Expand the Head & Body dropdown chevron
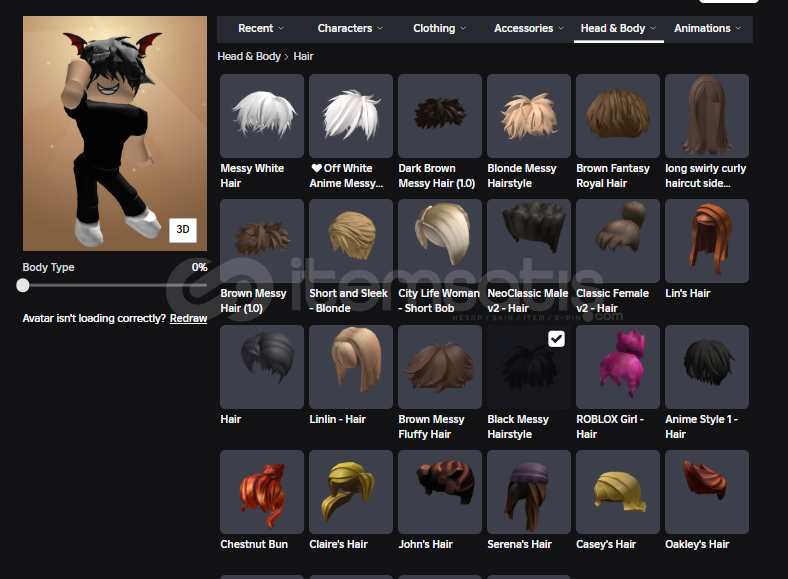The width and height of the screenshot is (788, 579). point(653,29)
